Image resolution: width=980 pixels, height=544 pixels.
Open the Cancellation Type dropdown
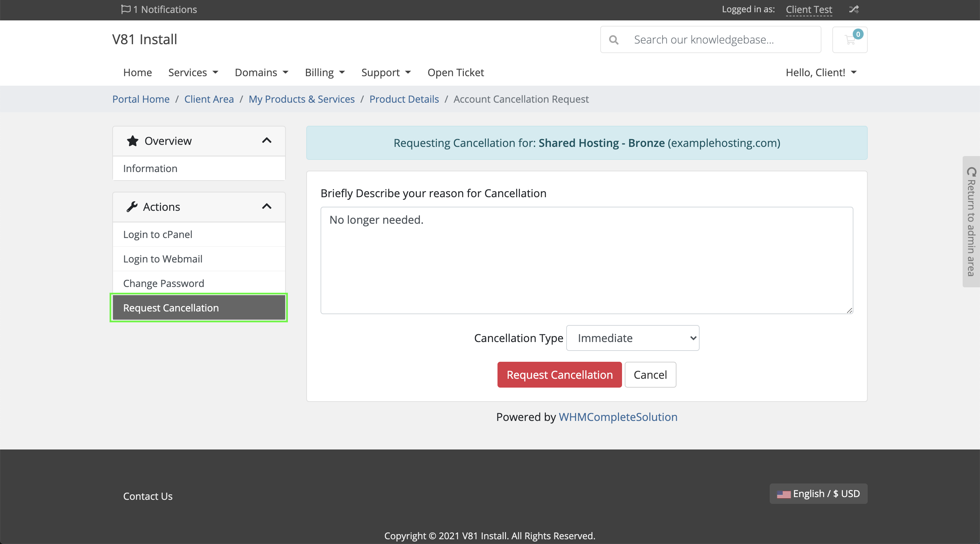tap(633, 338)
